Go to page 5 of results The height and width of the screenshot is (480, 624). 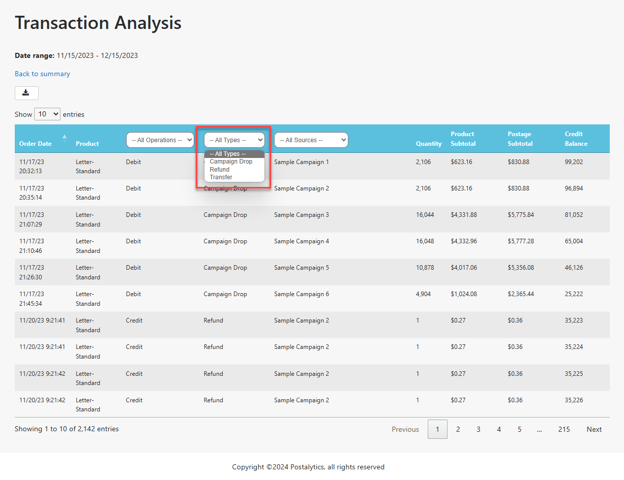pos(519,429)
